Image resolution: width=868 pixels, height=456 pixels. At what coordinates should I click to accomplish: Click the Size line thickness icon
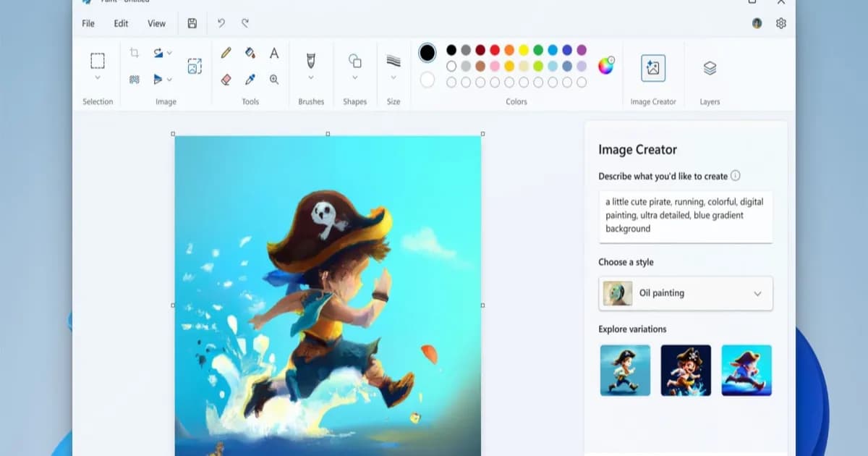pos(393,60)
